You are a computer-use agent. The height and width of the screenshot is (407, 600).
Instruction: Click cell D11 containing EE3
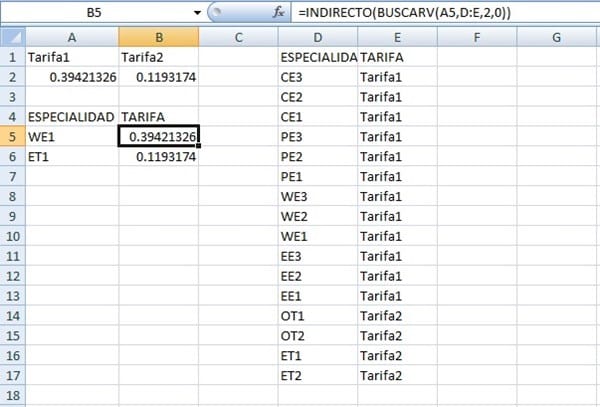pos(318,256)
